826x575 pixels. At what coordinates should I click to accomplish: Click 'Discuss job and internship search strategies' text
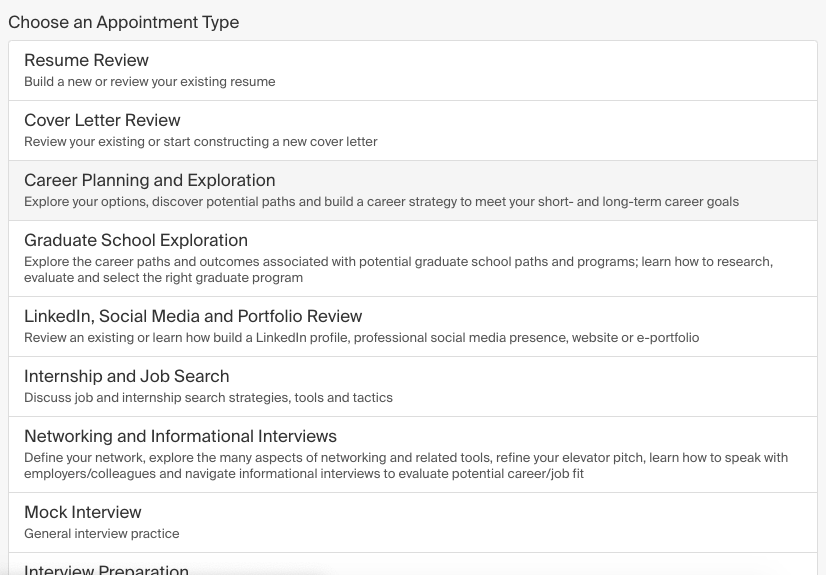208,398
